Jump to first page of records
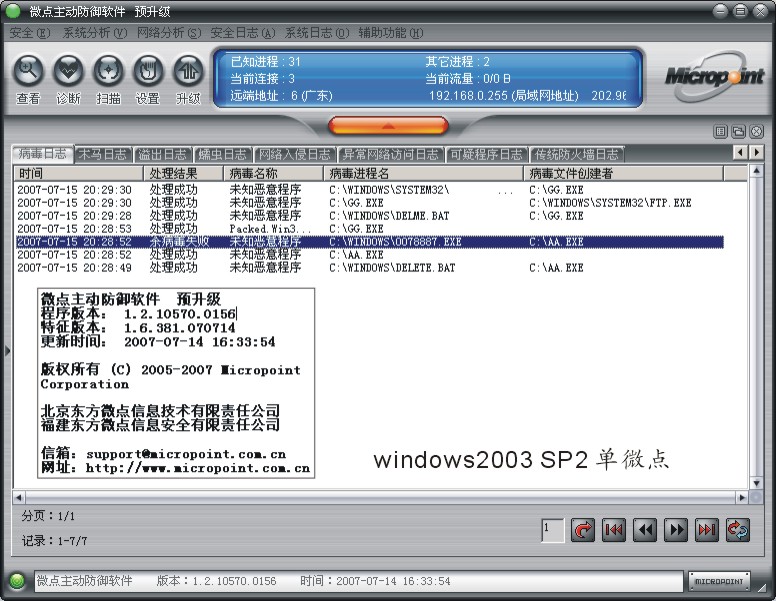 (x=614, y=530)
